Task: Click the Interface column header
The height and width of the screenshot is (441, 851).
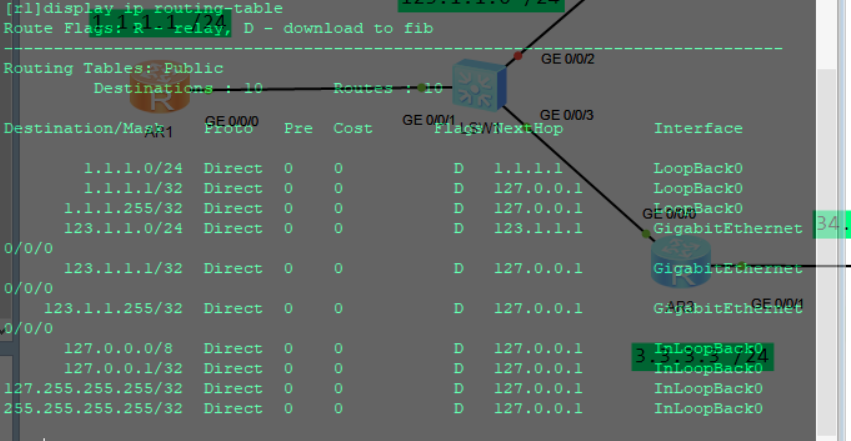Action: tap(698, 129)
